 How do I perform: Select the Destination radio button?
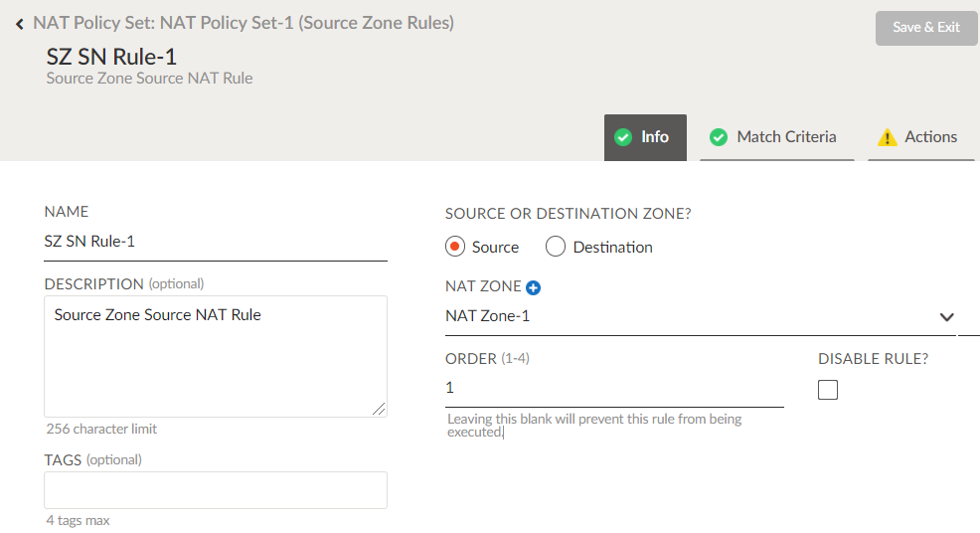coord(556,247)
